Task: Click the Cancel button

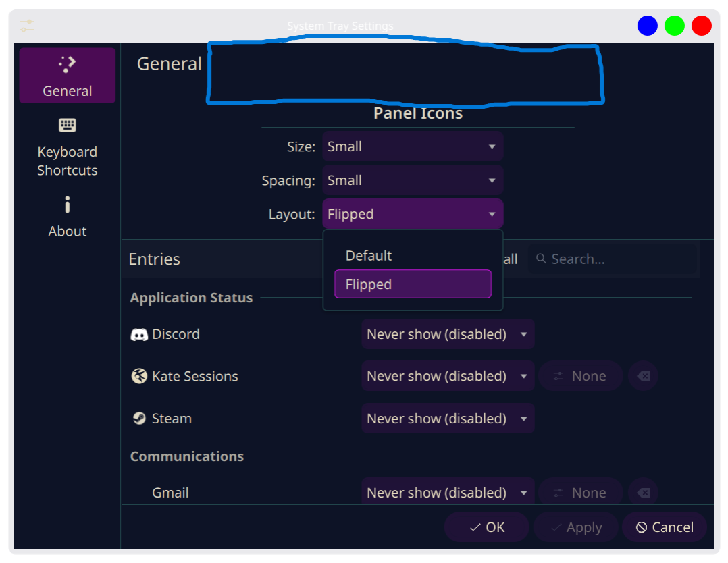Action: coord(665,527)
